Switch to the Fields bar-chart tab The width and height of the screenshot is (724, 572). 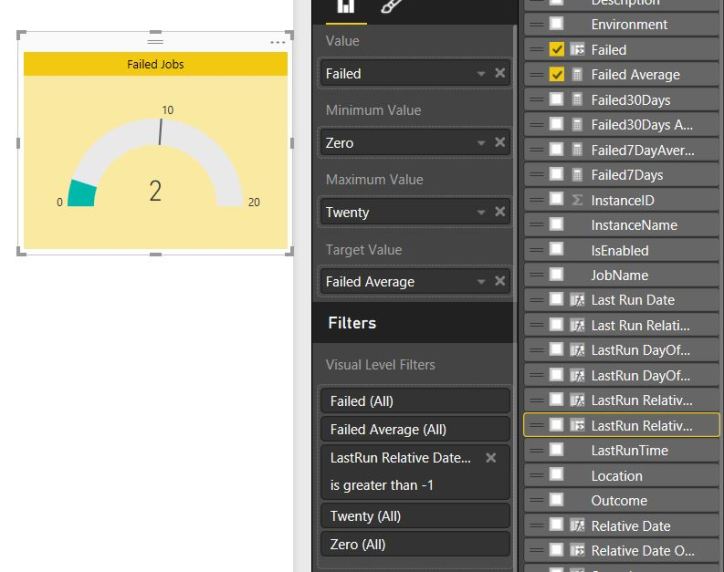(345, 6)
